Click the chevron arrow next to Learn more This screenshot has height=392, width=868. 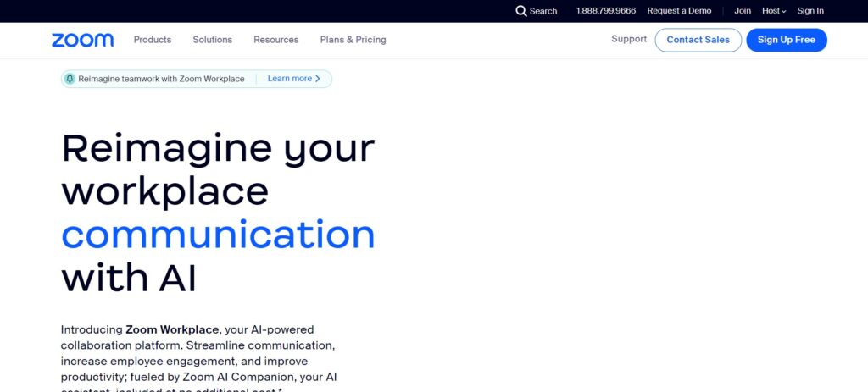318,79
